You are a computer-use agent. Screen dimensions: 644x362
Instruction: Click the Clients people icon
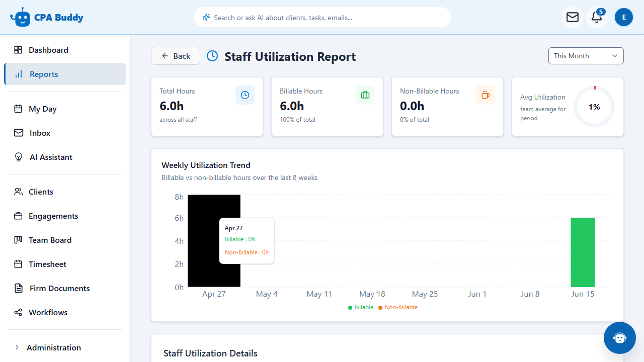click(x=18, y=192)
